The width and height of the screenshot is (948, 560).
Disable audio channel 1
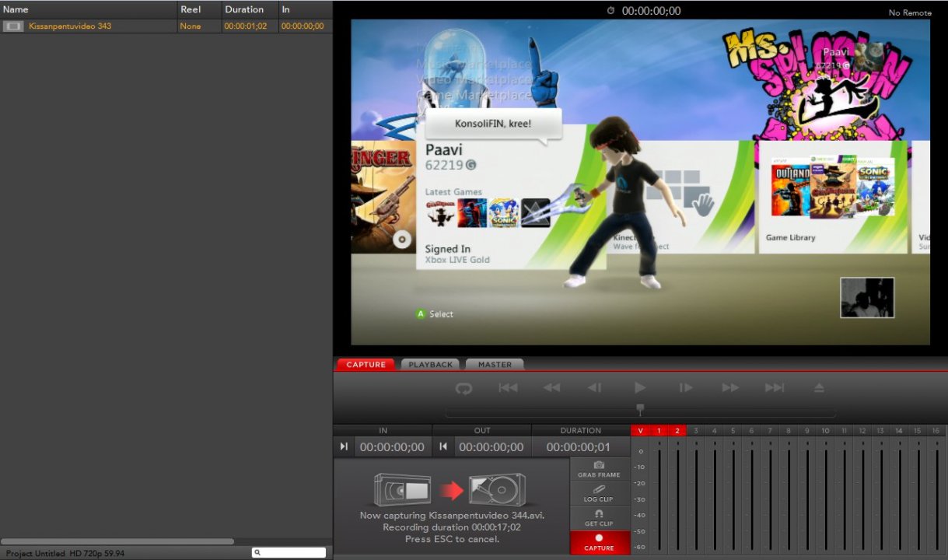(659, 431)
